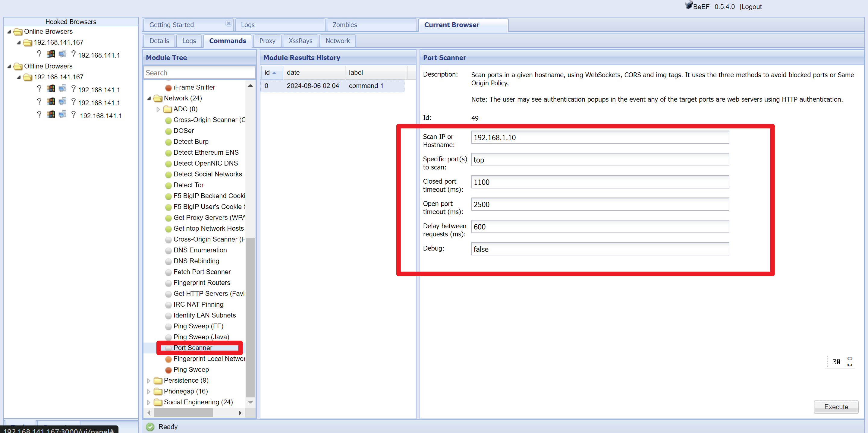Open the Network sub-tab

click(x=338, y=41)
